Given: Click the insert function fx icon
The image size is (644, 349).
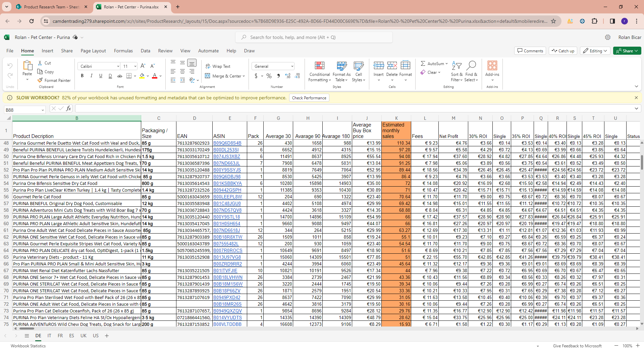Looking at the screenshot, I should (x=68, y=108).
